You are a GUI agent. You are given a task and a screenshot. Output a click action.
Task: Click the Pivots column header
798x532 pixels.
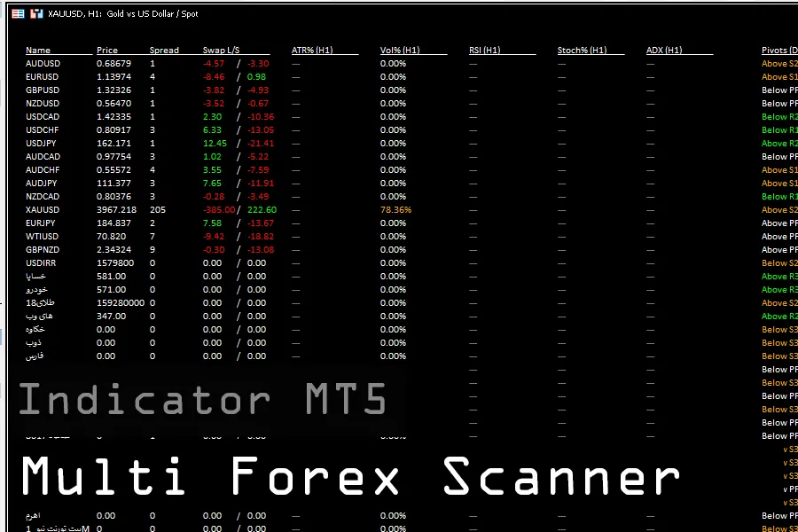click(x=779, y=50)
